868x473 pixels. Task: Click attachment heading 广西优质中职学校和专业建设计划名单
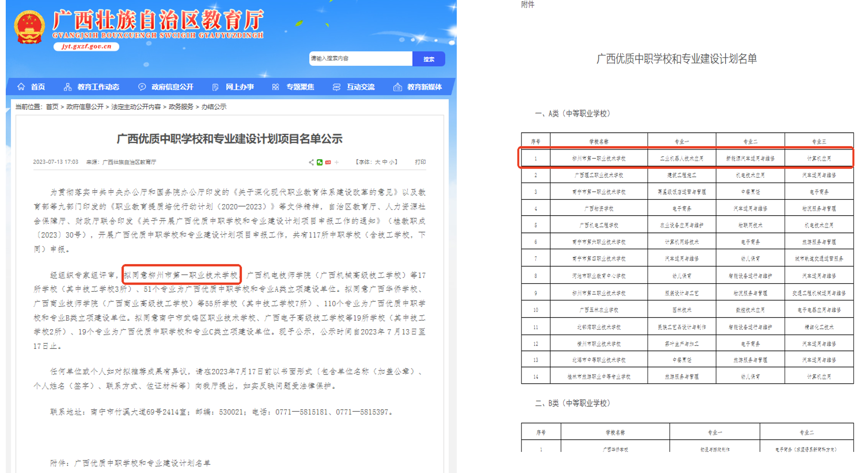click(x=676, y=59)
